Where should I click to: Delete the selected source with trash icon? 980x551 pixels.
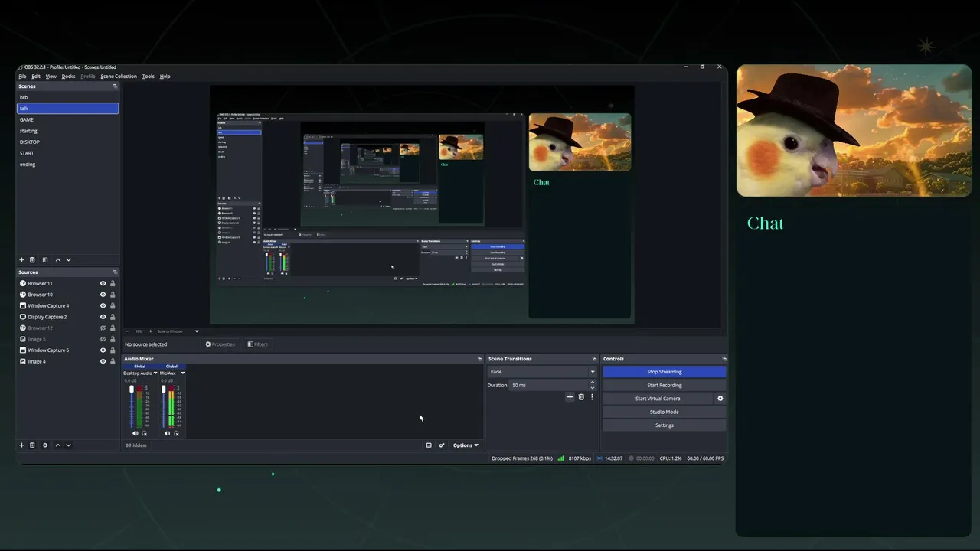pos(32,445)
